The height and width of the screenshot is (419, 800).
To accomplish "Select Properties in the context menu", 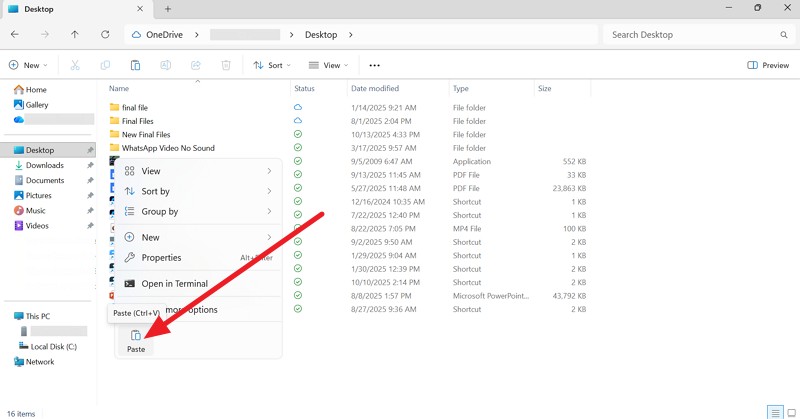I will click(x=161, y=257).
